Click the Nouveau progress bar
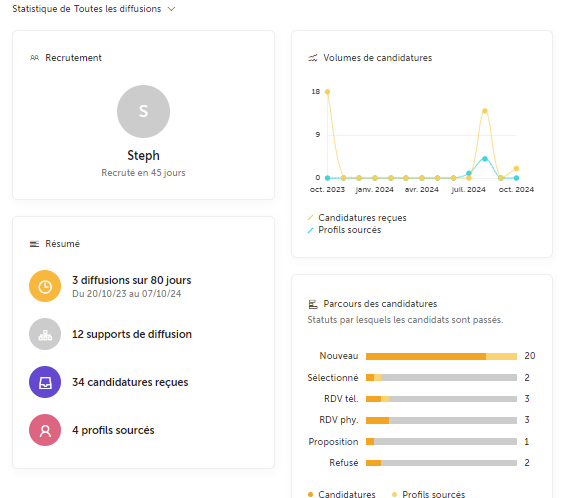565x498 pixels. pos(441,356)
